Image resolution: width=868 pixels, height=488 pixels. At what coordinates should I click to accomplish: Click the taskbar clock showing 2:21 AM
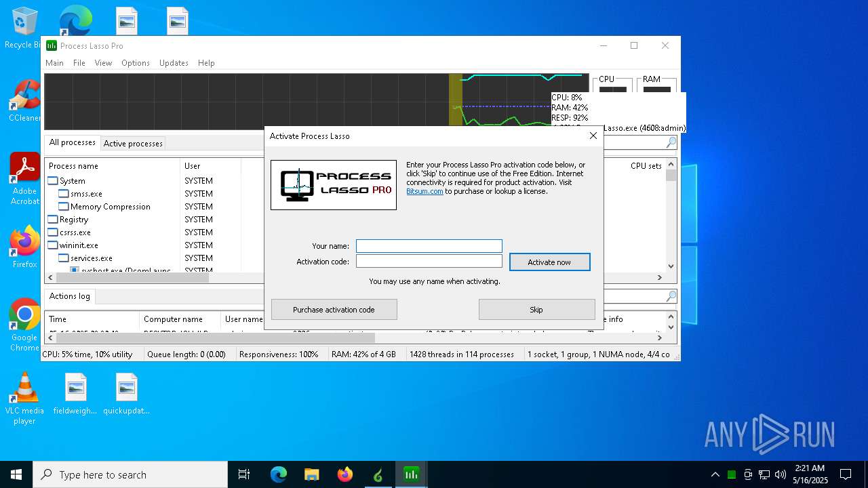tap(810, 474)
